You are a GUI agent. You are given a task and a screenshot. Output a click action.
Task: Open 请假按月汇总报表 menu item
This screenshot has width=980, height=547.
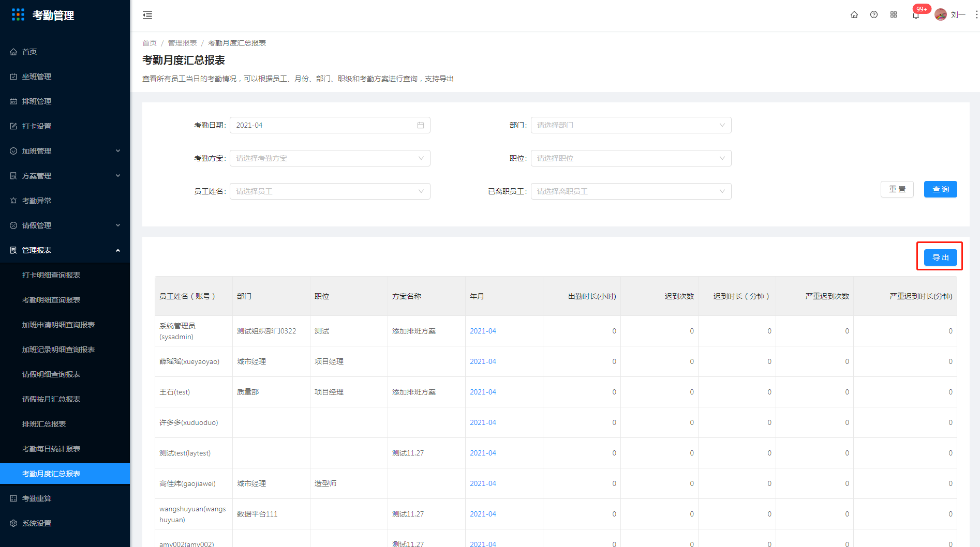coord(65,399)
